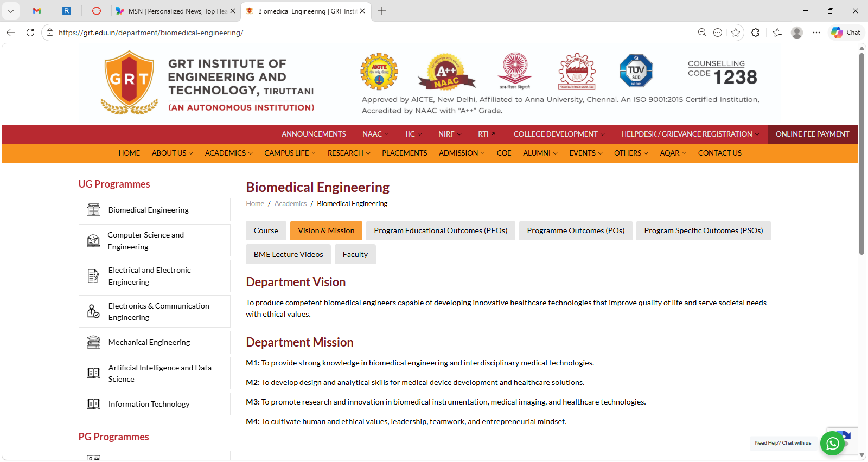
Task: Open HELPDESK / GRIEVANCE REGISTRATION dropdown
Action: tap(690, 134)
